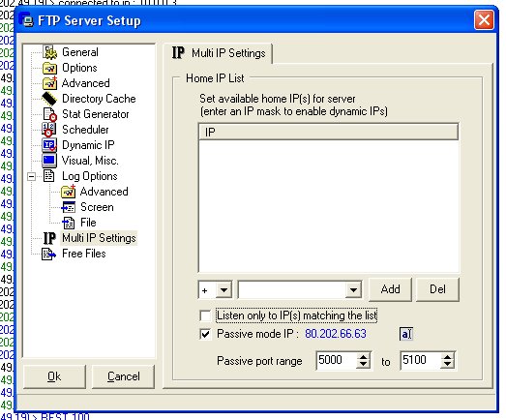Click the Add button

pyautogui.click(x=390, y=289)
